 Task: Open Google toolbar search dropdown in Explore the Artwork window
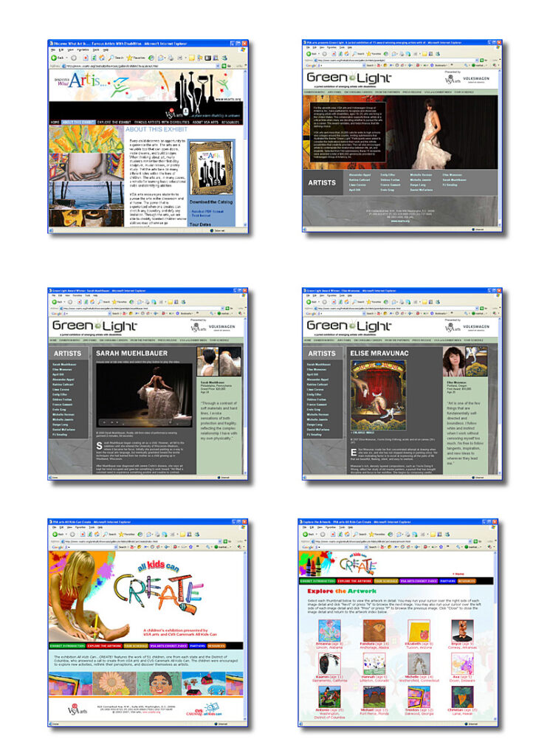pyautogui.click(x=366, y=547)
